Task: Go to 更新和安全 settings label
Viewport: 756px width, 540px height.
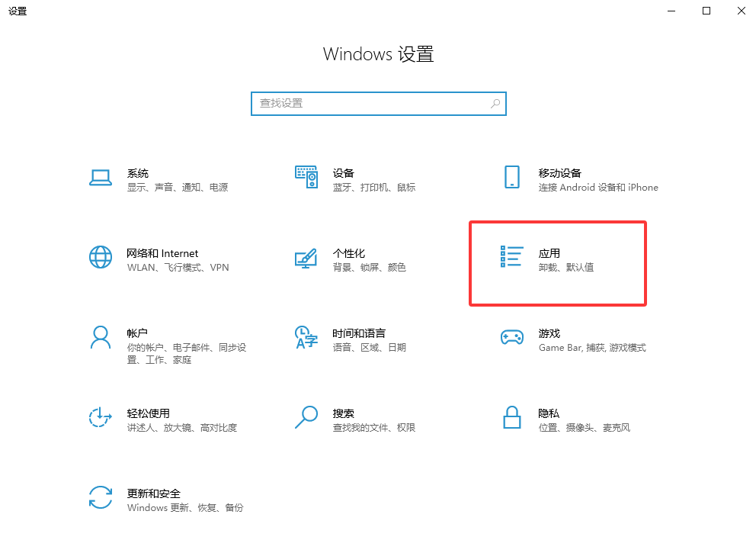Action: tap(153, 493)
